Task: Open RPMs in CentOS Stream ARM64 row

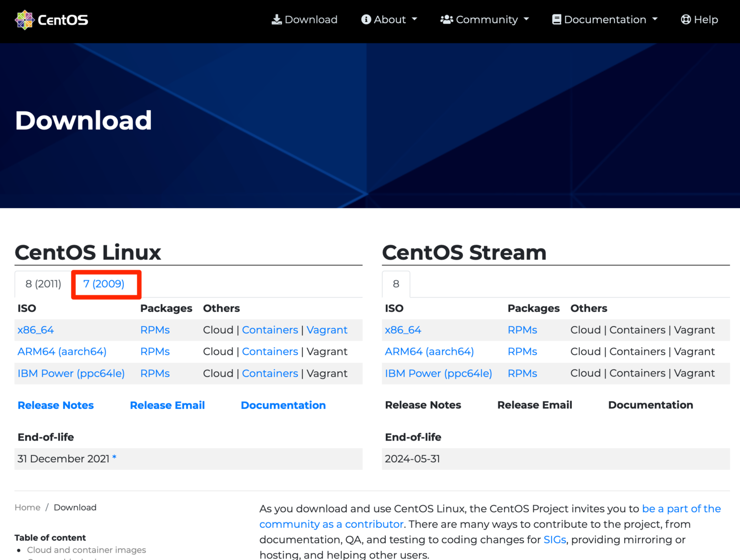Action: [x=523, y=352]
